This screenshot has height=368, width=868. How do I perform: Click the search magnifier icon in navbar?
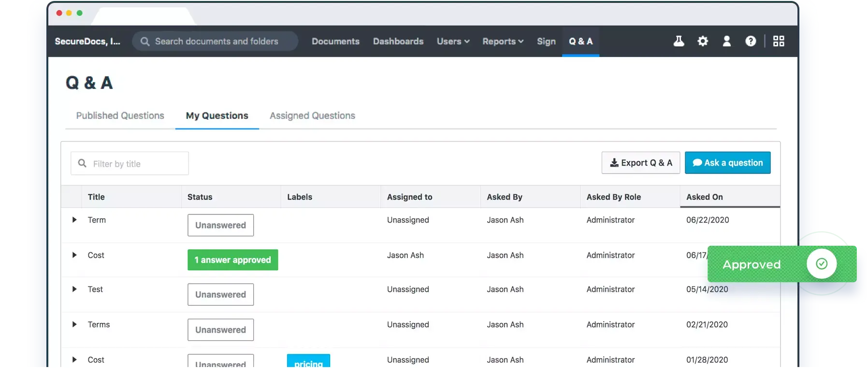point(145,42)
